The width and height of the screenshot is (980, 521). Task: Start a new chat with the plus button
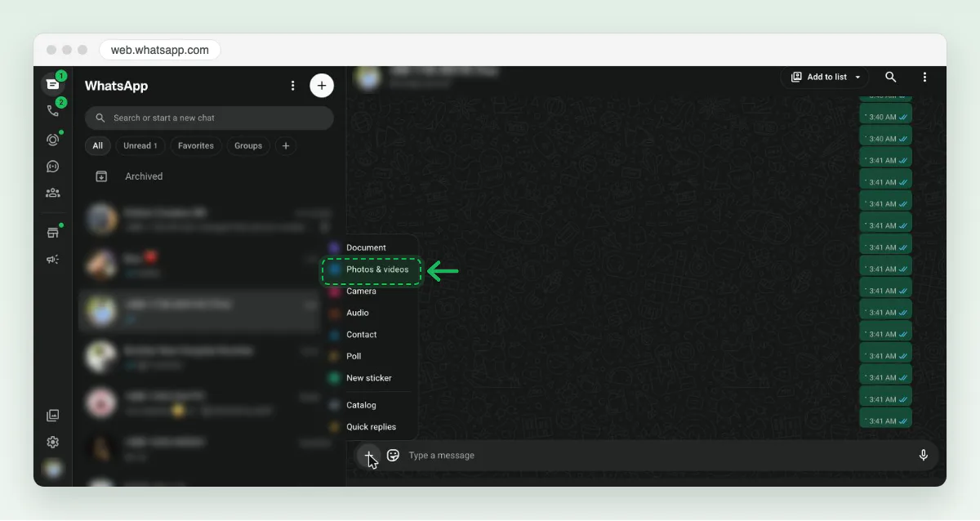point(322,86)
